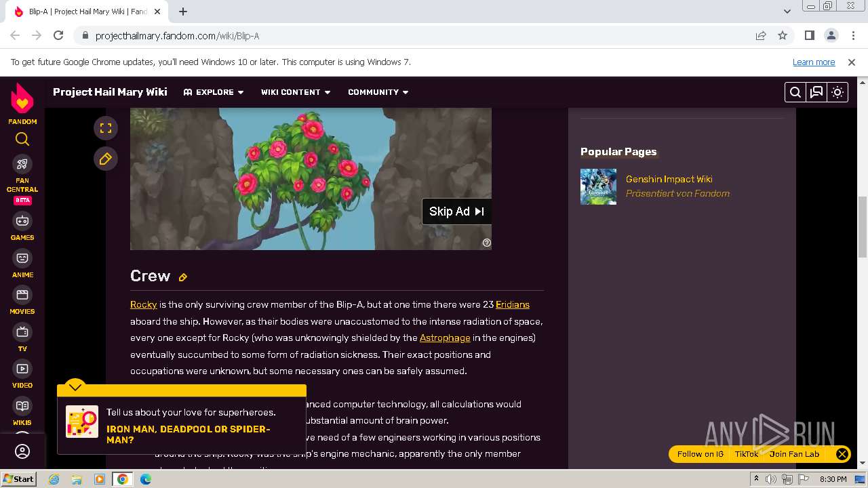Viewport: 868px width, 488px height.
Task: Open the TikTok link
Action: point(747,454)
